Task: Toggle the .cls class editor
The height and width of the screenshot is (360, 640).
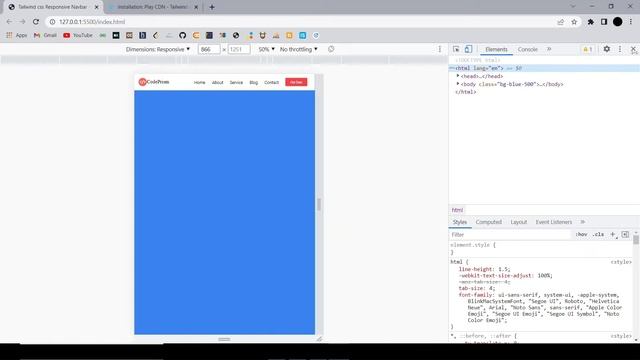Action: (x=598, y=235)
